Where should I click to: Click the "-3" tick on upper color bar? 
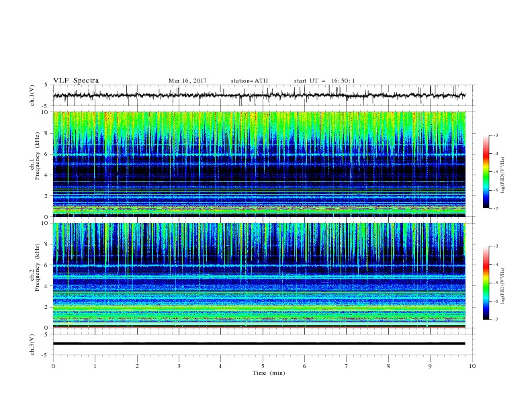point(495,135)
